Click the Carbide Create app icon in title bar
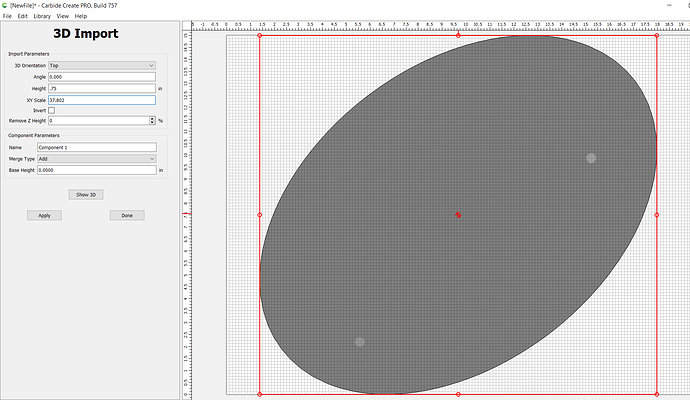690x400 pixels. [x=4, y=5]
